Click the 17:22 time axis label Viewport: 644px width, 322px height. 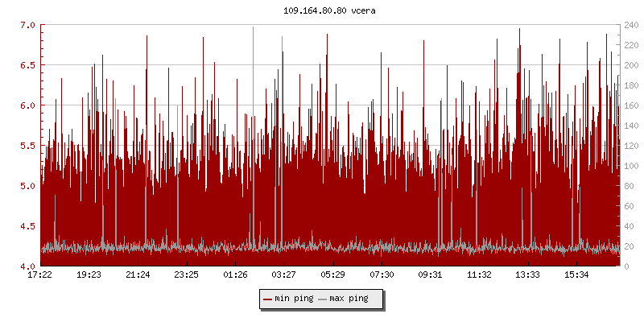tap(40, 275)
